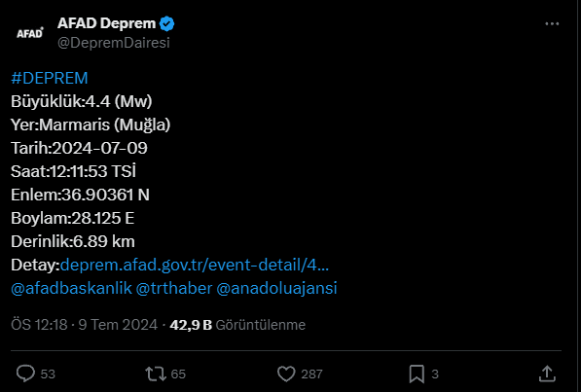
Task: Open the AFAD profile avatar
Action: click(x=30, y=33)
